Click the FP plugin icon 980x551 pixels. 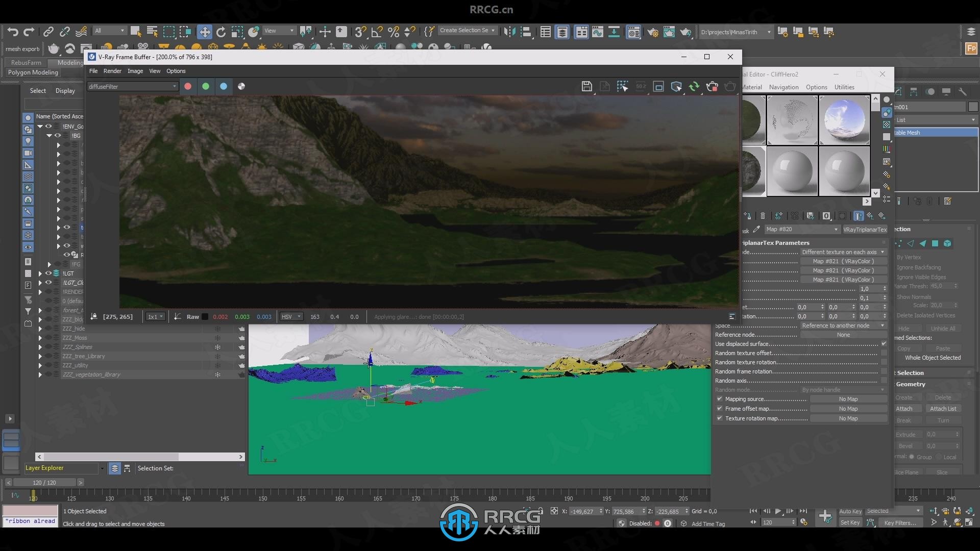971,49
